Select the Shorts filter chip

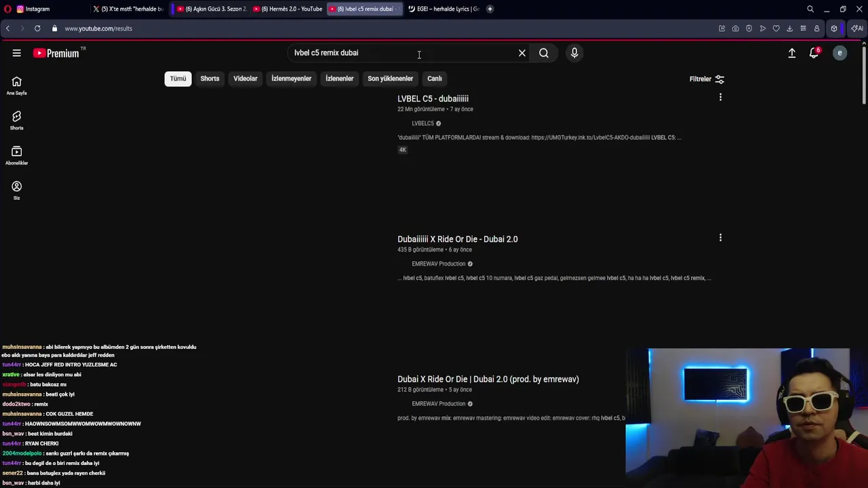pos(210,79)
